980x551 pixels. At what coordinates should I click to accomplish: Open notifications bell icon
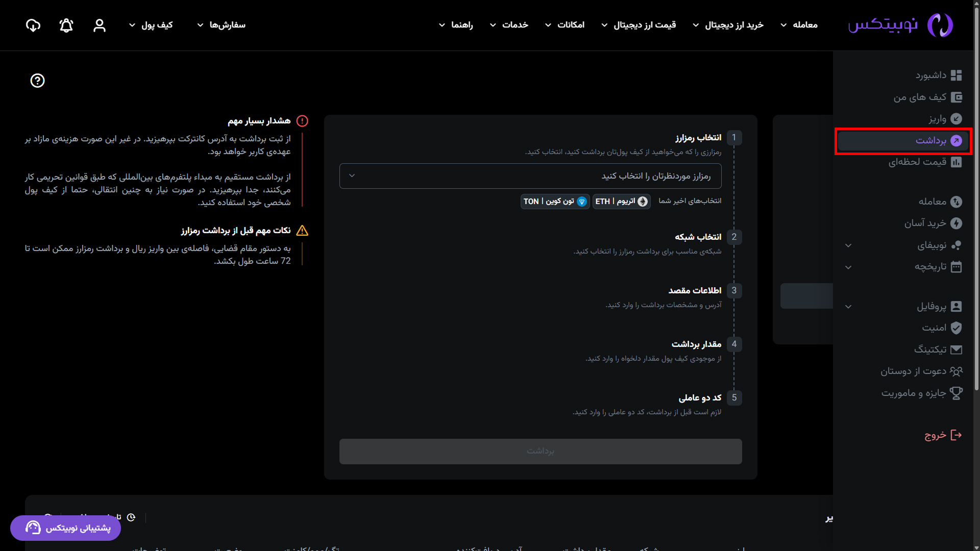coord(66,25)
